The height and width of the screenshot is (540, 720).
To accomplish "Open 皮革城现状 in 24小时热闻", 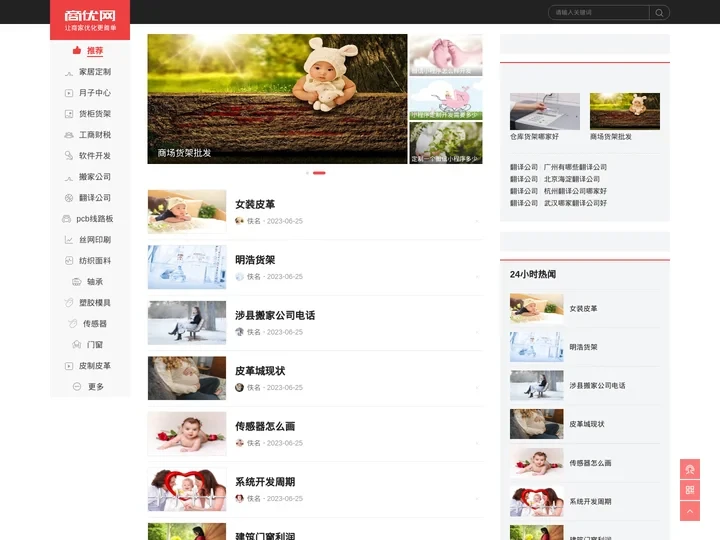I will tap(587, 424).
